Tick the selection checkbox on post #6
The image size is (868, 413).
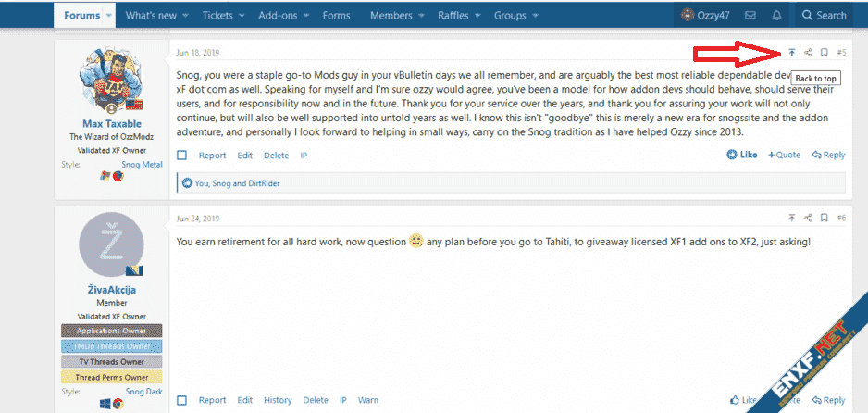point(182,400)
